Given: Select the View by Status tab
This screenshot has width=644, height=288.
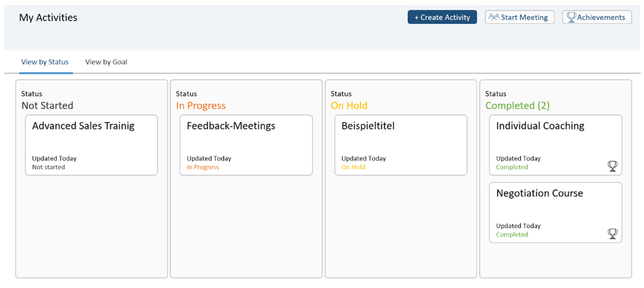Looking at the screenshot, I should (45, 62).
